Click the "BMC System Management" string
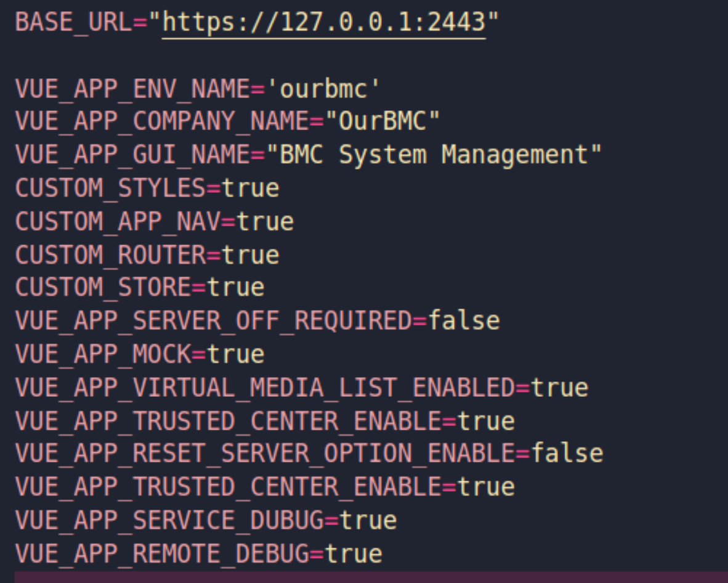 434,155
